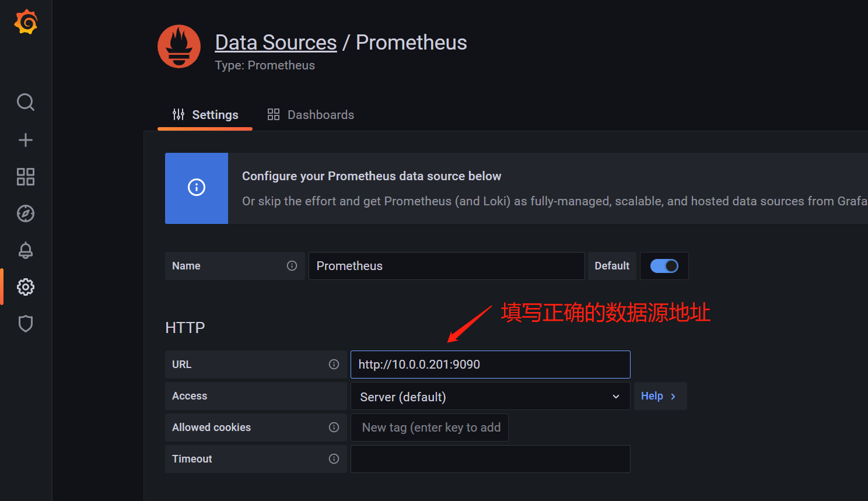Click the Access label
Image resolution: width=868 pixels, height=501 pixels.
(x=190, y=396)
